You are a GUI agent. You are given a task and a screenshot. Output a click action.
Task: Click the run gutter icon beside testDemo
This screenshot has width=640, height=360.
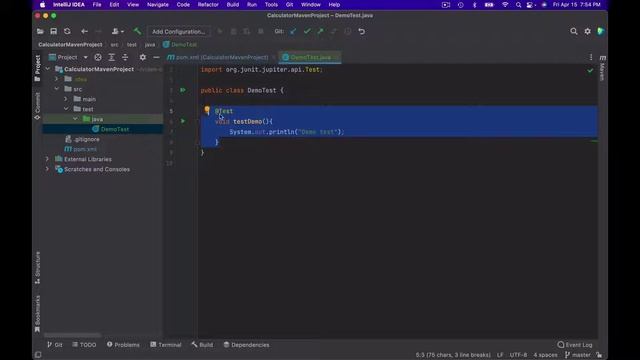183,121
